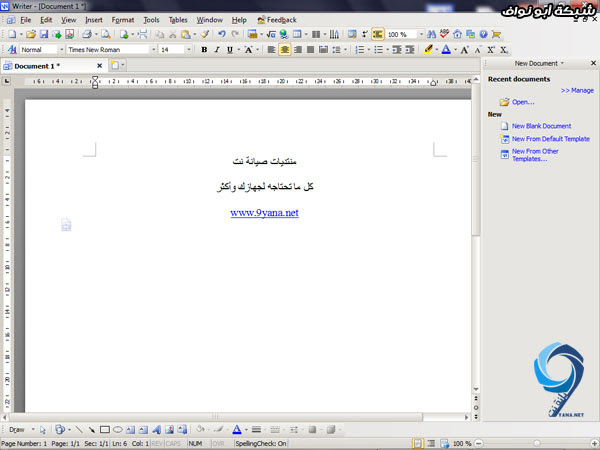The width and height of the screenshot is (600, 450).
Task: Click the Find binoculars icon
Action: [x=432, y=34]
